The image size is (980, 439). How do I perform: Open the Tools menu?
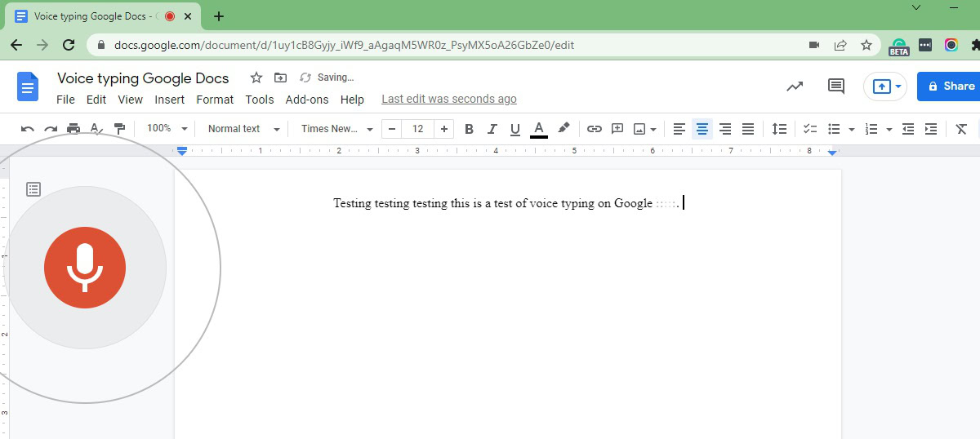259,100
